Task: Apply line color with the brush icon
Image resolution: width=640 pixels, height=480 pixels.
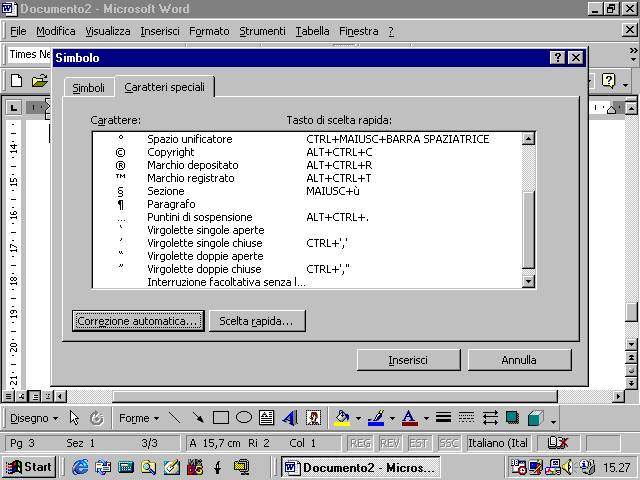Action: point(376,418)
